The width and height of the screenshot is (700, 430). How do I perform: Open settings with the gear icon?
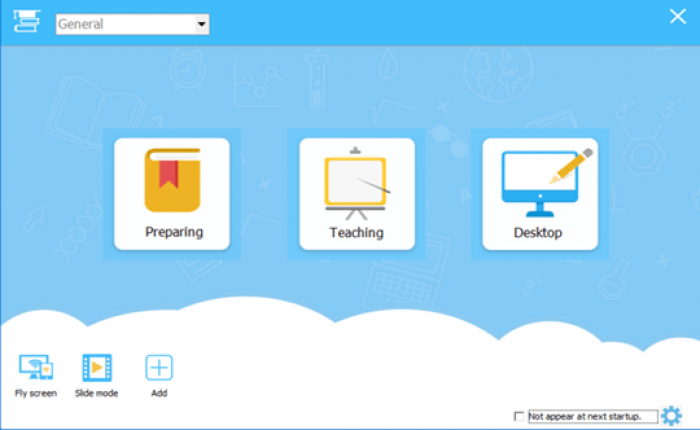click(671, 416)
